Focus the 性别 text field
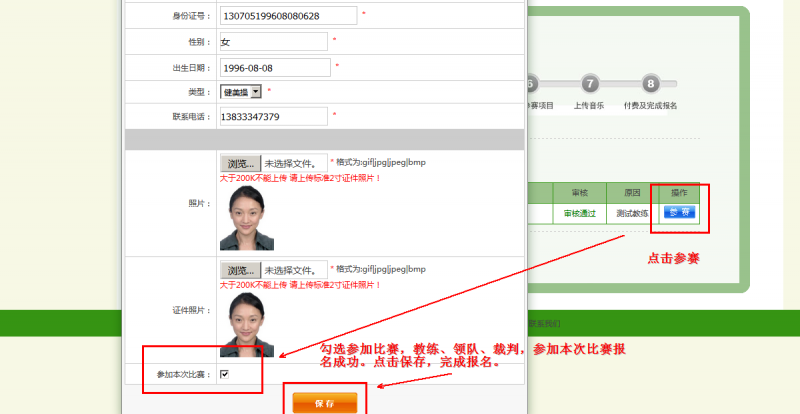Viewport: 800px width, 414px height. click(x=273, y=42)
